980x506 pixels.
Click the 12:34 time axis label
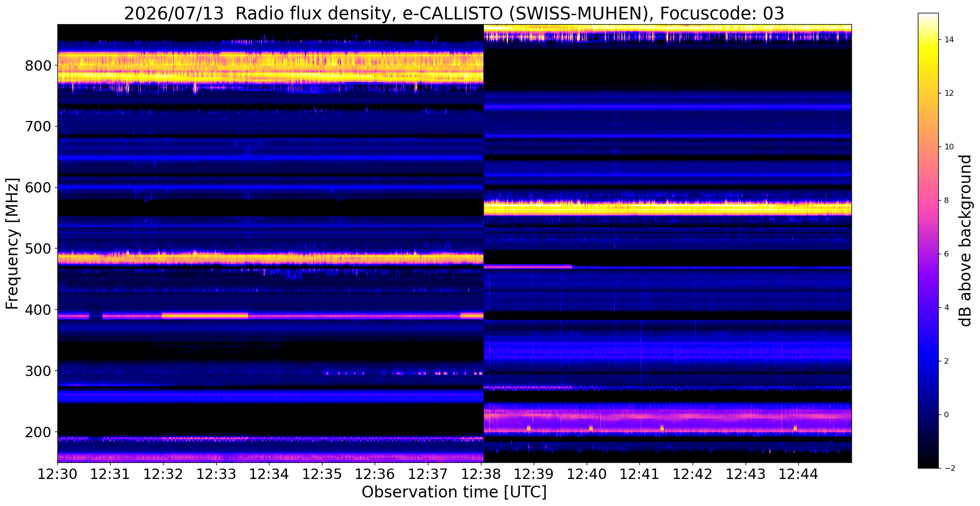click(269, 474)
